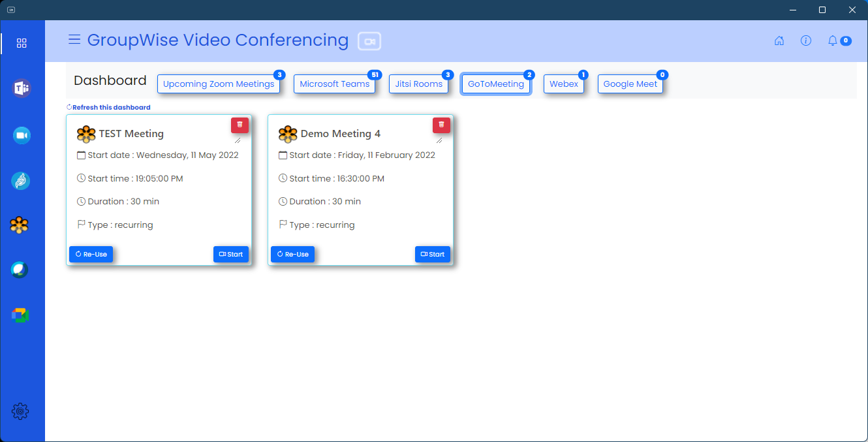868x442 pixels.
Task: Delete the TEST Meeting card
Action: pyautogui.click(x=240, y=125)
